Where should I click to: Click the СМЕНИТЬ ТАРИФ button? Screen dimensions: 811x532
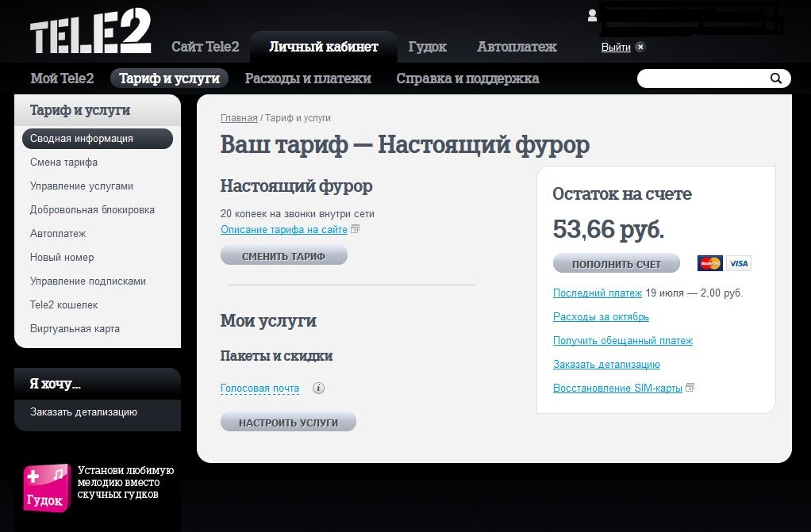tap(284, 255)
